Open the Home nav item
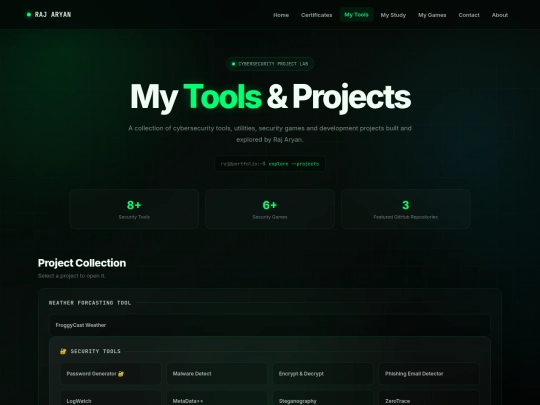 click(281, 15)
